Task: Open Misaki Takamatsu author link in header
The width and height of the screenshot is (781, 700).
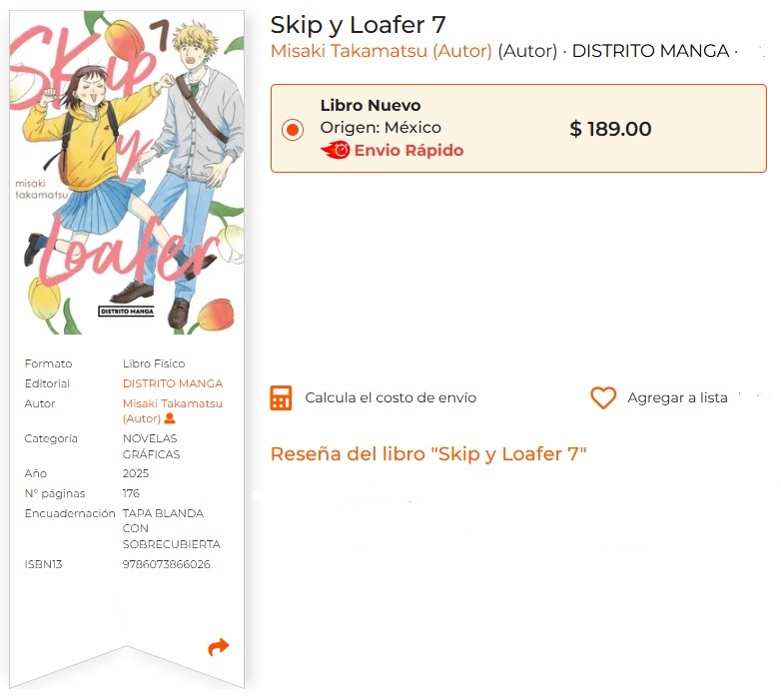Action: point(382,51)
